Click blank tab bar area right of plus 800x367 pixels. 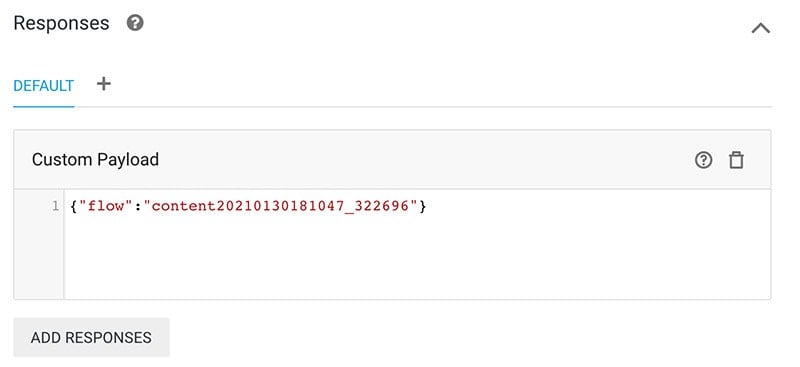click(x=439, y=86)
